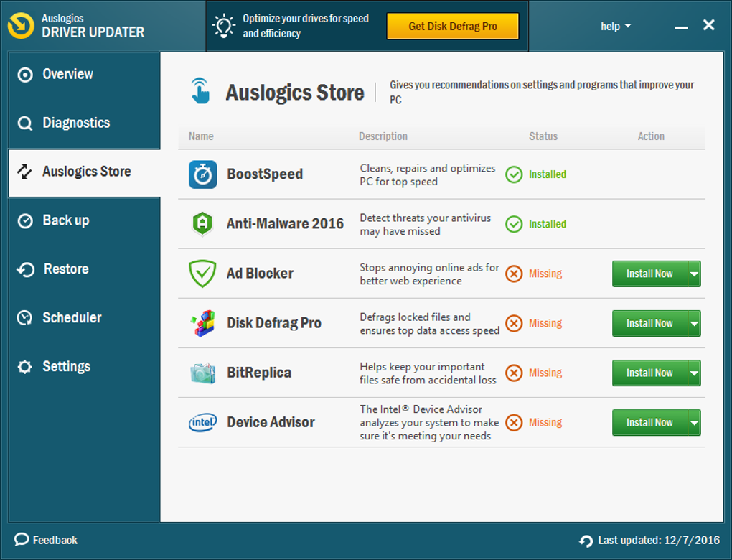
Task: Click the Status column header
Action: pyautogui.click(x=543, y=136)
